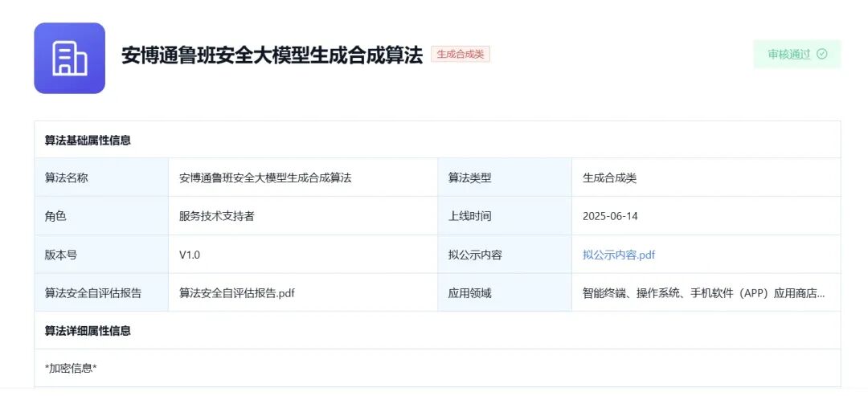The image size is (868, 396).
Task: Select the page title 安博通鲁班安全大模型生成合成算法
Action: coord(272,55)
